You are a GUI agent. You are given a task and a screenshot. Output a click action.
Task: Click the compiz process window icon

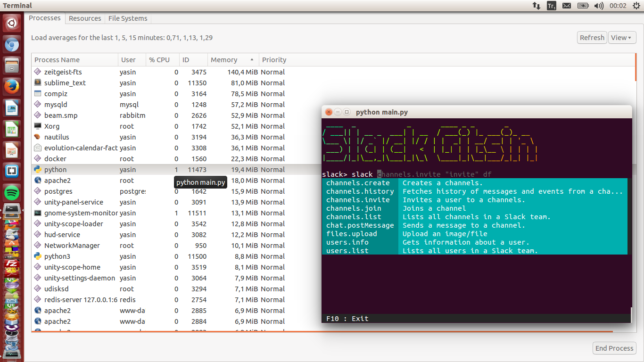point(38,93)
